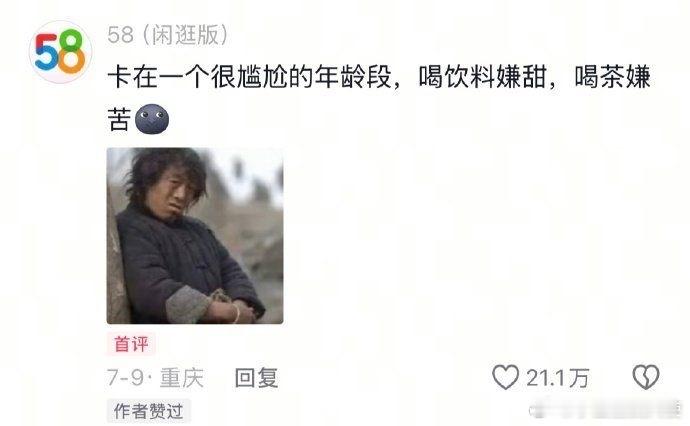Tap the character 苦 on the second line

click(119, 119)
